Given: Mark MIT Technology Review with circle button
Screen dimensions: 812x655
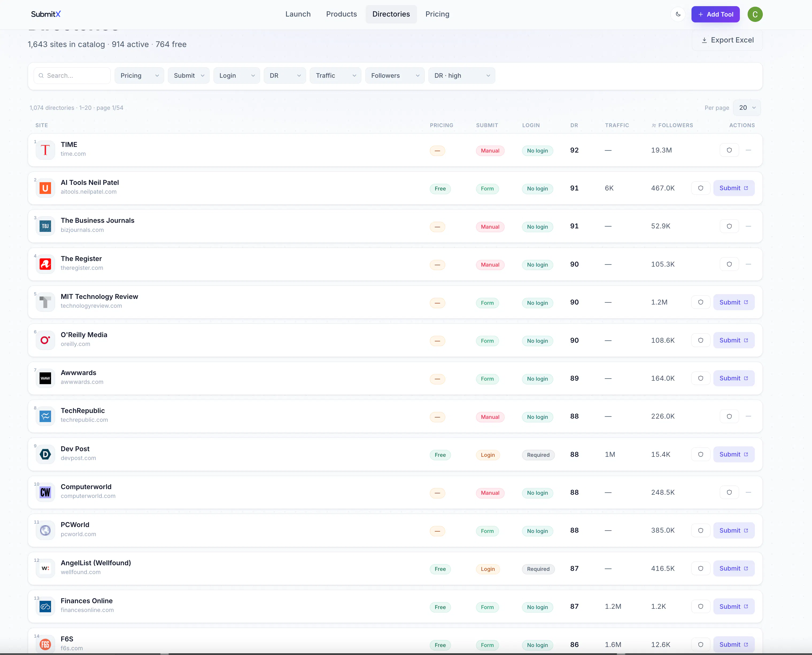Looking at the screenshot, I should pyautogui.click(x=701, y=302).
